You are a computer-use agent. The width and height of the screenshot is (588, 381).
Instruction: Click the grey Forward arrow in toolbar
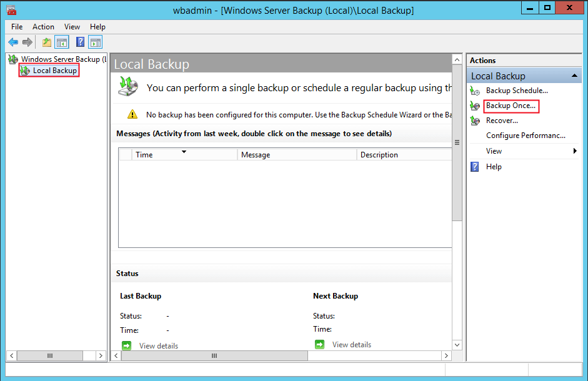pos(27,42)
